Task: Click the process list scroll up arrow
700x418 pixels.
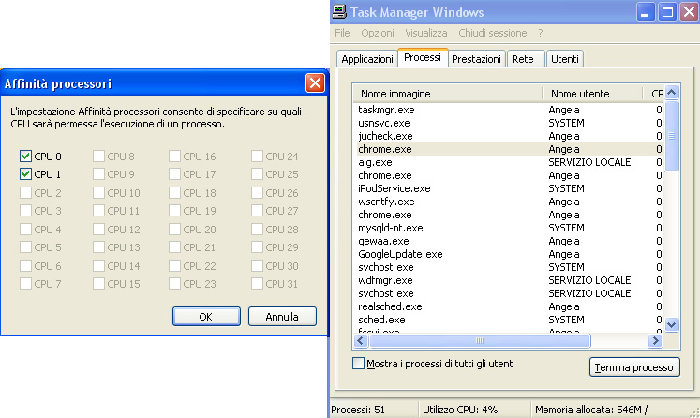Action: 671,92
